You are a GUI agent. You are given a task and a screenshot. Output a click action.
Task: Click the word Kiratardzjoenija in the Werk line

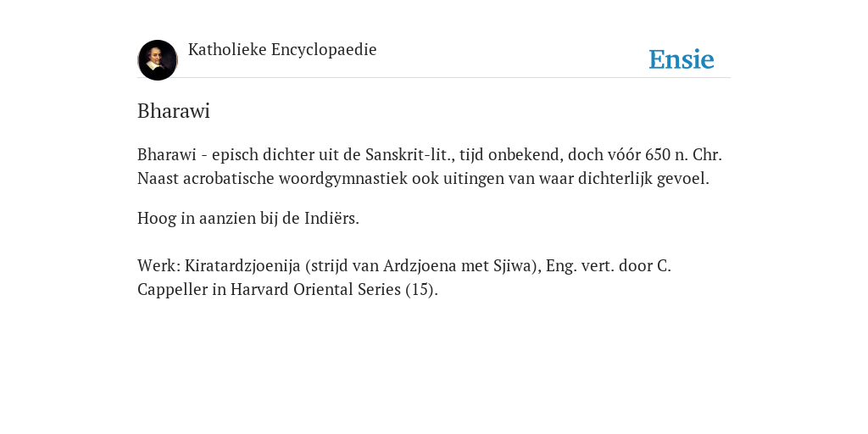point(242,265)
